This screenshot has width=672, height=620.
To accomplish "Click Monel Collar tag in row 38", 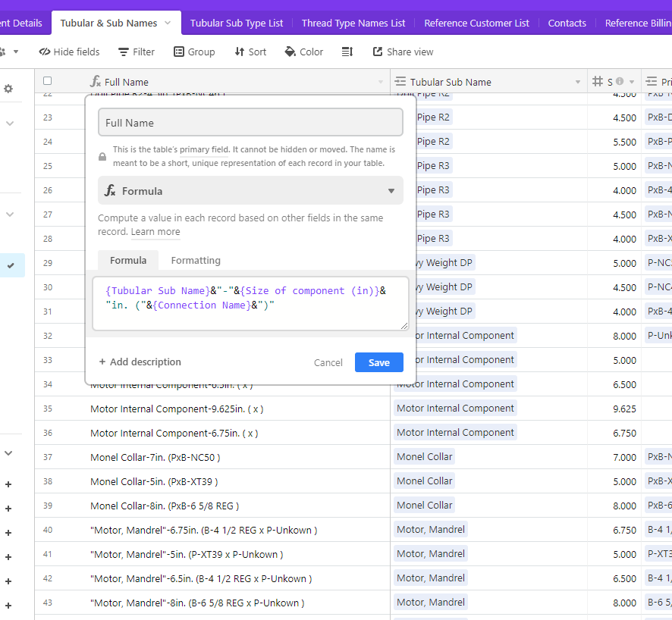I will point(425,481).
